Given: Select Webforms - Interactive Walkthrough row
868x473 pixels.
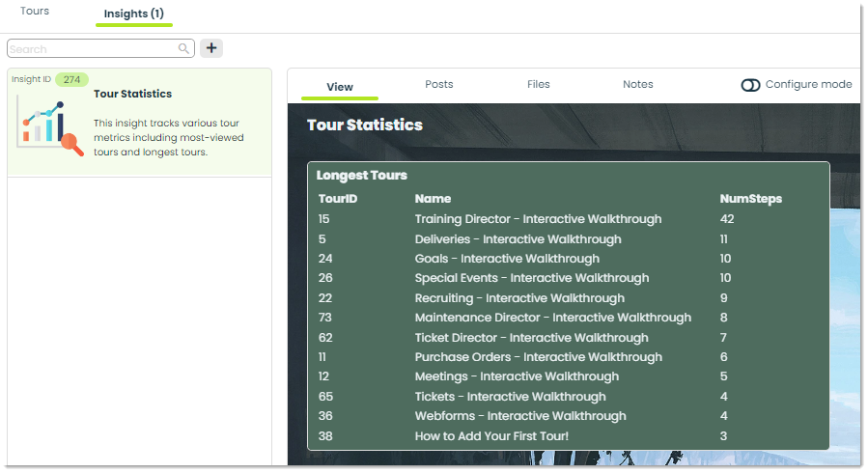Looking at the screenshot, I should tap(568, 416).
